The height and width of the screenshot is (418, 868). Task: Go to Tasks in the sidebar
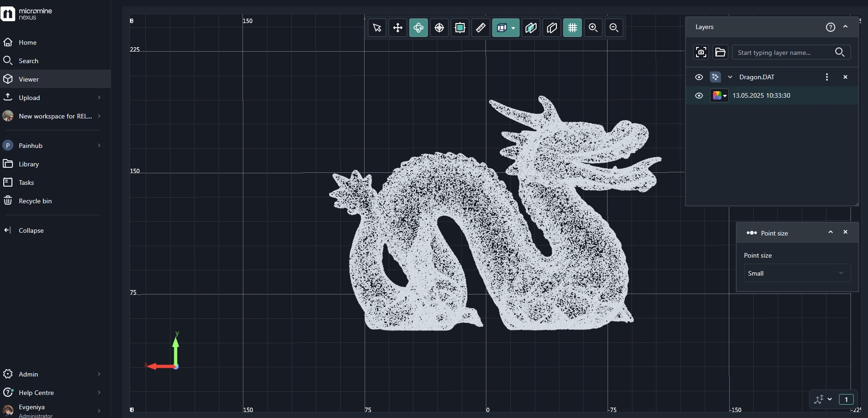coord(26,183)
